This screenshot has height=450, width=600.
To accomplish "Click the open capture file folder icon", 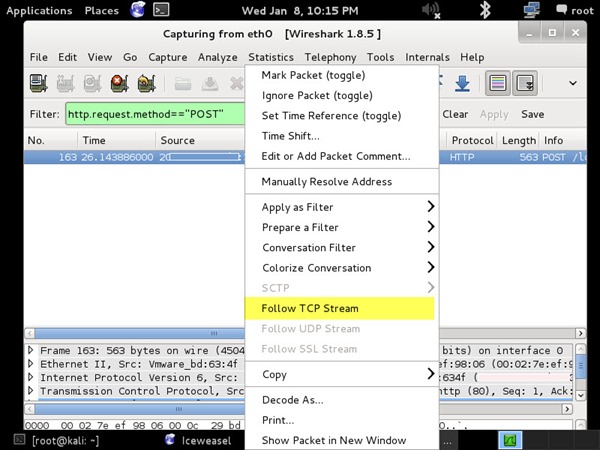I will click(183, 83).
